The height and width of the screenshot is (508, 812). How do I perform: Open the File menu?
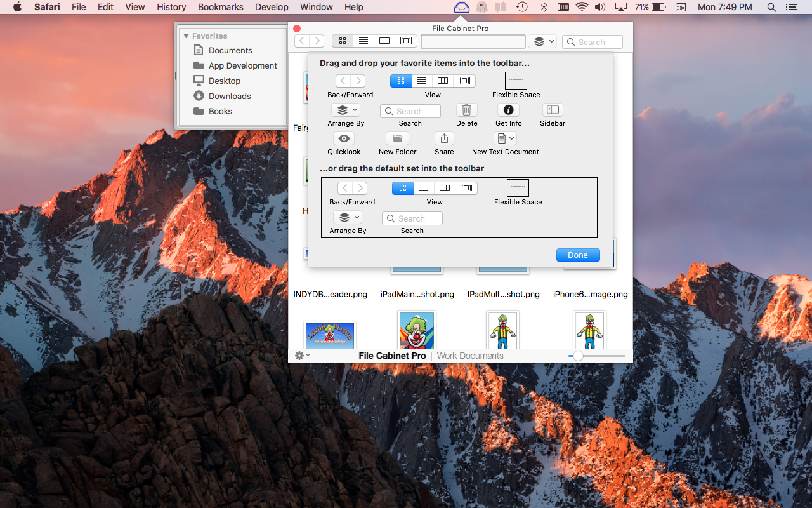(x=79, y=7)
